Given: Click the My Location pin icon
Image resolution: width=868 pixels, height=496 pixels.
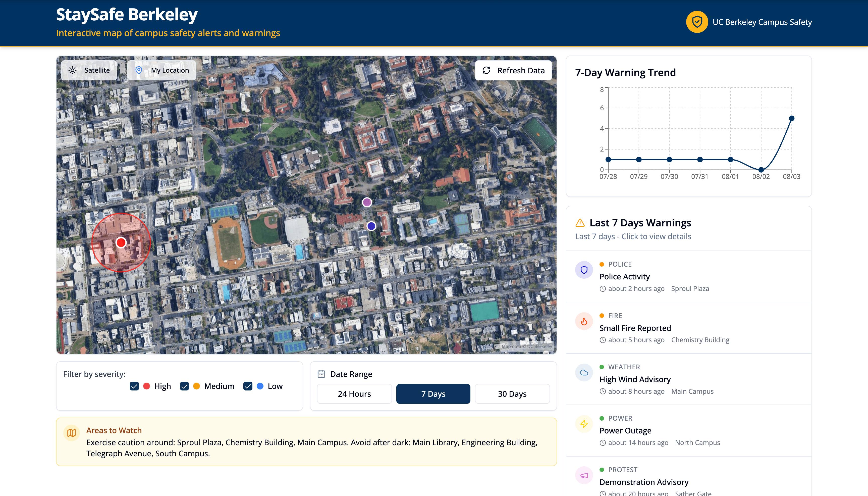Looking at the screenshot, I should pyautogui.click(x=139, y=70).
